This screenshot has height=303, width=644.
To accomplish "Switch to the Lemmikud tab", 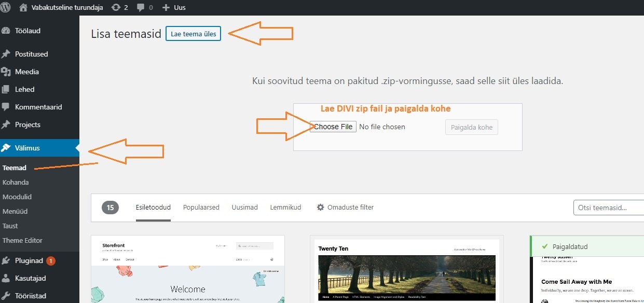I will tap(285, 207).
